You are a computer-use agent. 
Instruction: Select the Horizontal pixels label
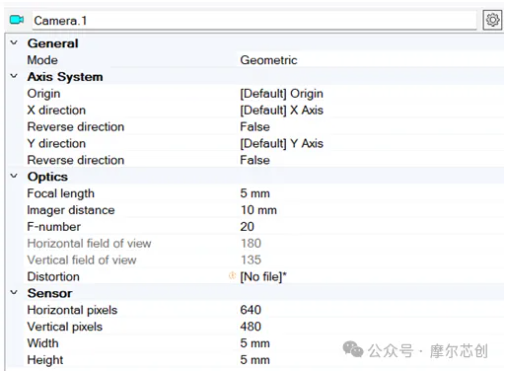[72, 310]
